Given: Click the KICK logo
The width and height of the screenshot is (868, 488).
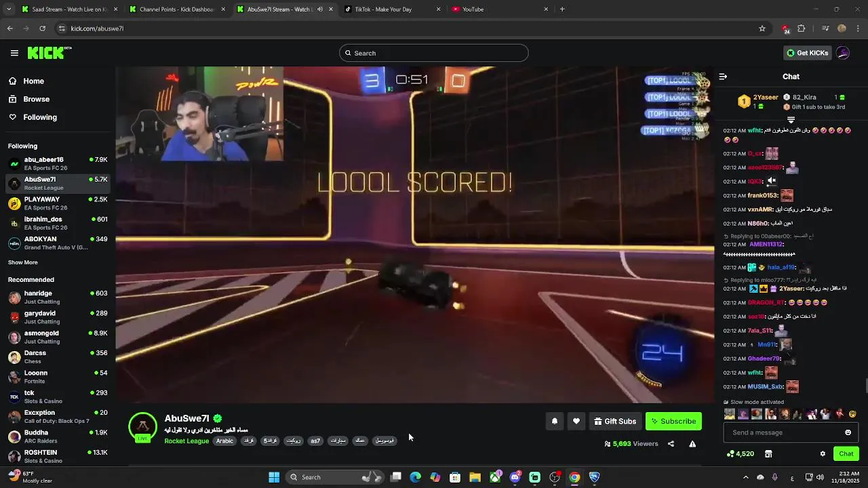Looking at the screenshot, I should coord(49,53).
